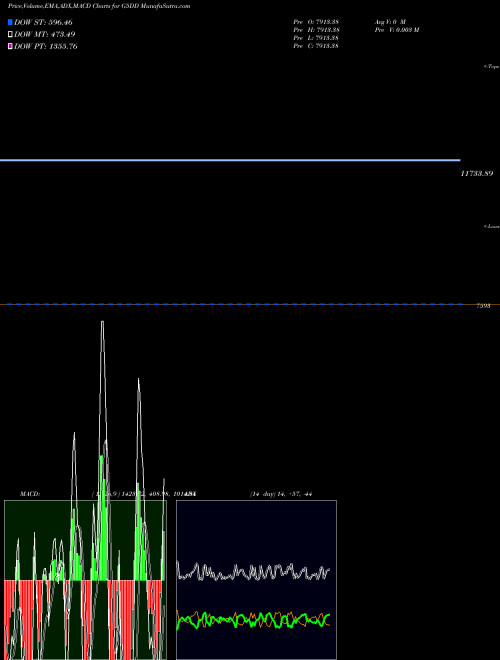Click the 'Avg V: 0 M' volume text
Image resolution: width=500 pixels, height=660 pixels.
pos(390,22)
